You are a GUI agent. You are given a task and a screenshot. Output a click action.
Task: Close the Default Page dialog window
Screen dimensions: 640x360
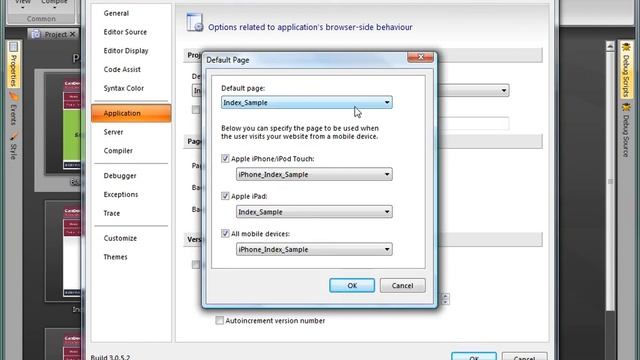(420, 57)
